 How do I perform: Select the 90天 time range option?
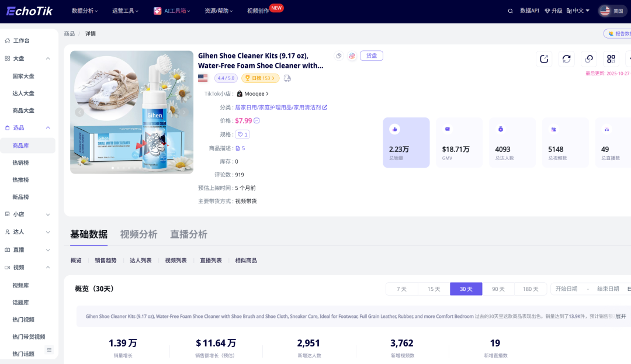[x=498, y=289]
